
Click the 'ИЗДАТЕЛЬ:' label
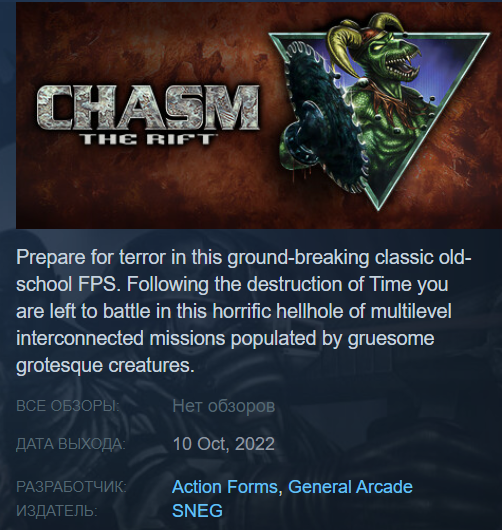[x=57, y=510]
